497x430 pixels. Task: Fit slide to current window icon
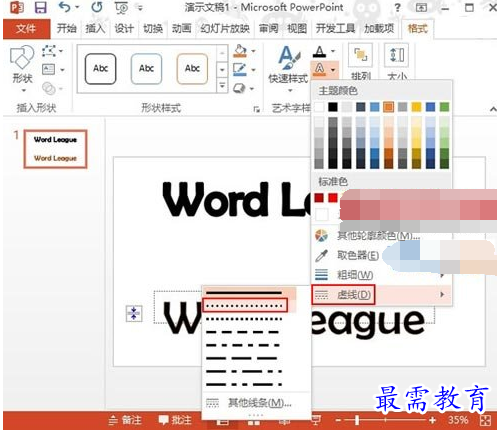pos(485,420)
